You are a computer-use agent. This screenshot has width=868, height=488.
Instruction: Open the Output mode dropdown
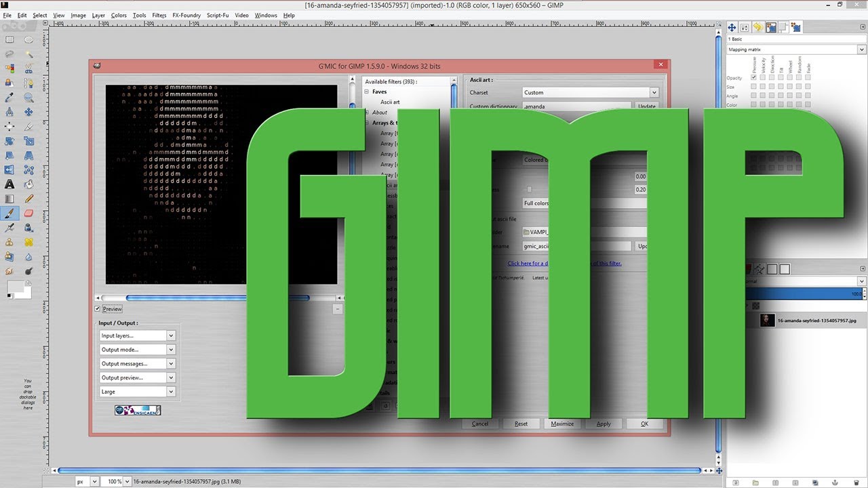pyautogui.click(x=138, y=350)
